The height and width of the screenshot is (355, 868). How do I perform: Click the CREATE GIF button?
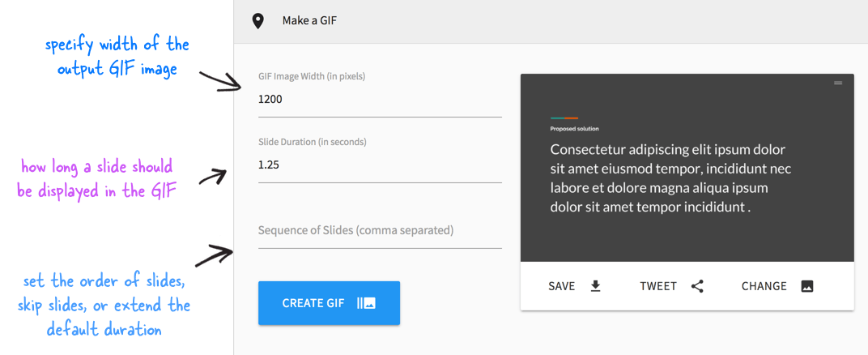(329, 303)
